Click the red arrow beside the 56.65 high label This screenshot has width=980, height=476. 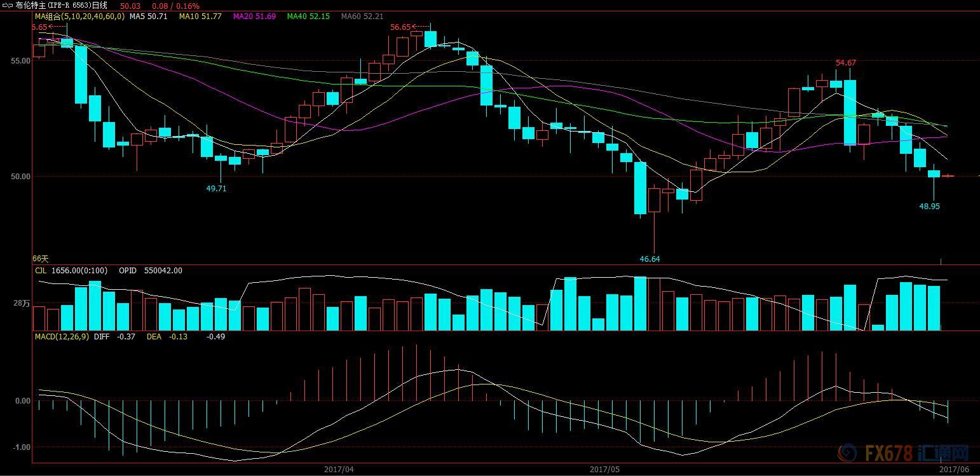421,27
